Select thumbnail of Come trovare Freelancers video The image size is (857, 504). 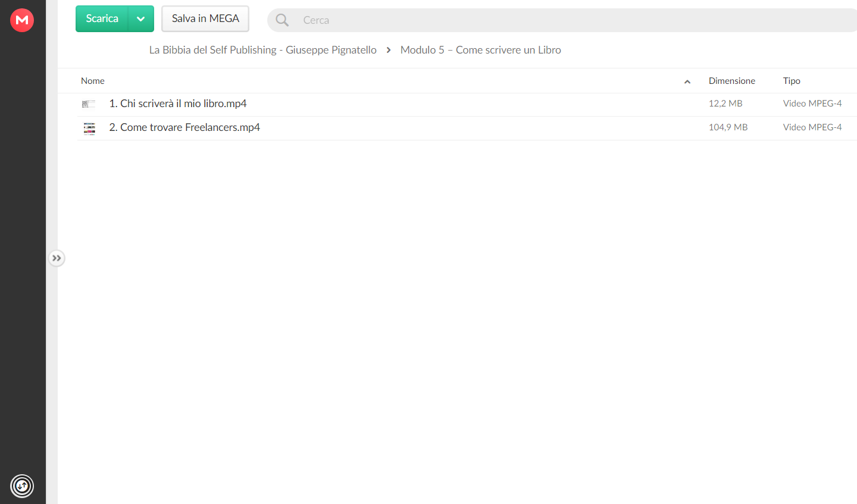[89, 128]
